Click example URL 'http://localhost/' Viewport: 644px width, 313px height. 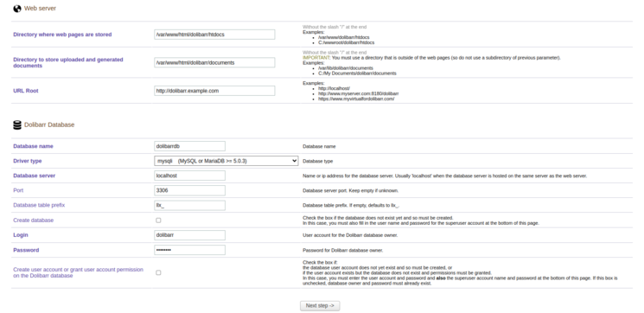[x=334, y=88]
